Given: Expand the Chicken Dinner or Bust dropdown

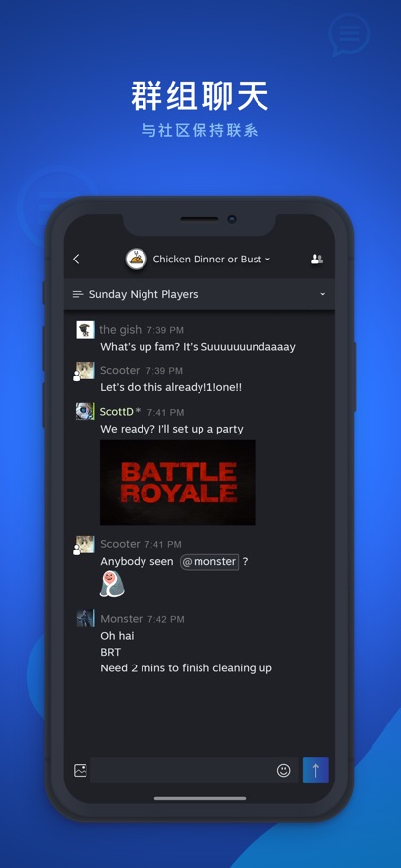Looking at the screenshot, I should click(x=267, y=260).
